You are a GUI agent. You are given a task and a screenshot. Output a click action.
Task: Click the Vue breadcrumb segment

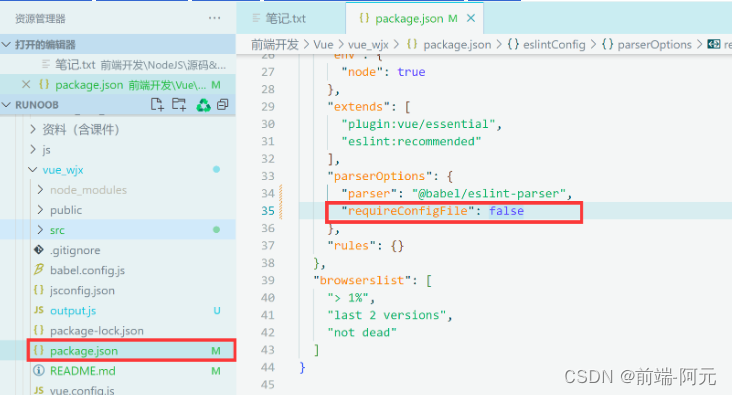click(323, 45)
